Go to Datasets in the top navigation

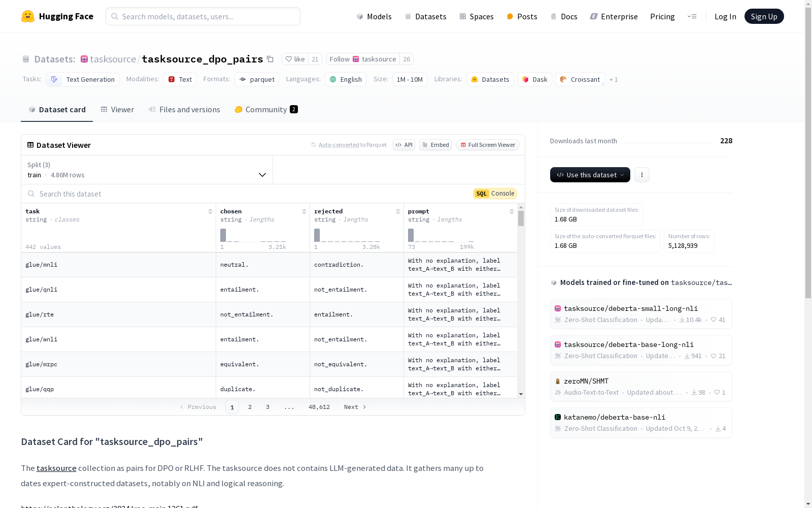425,16
